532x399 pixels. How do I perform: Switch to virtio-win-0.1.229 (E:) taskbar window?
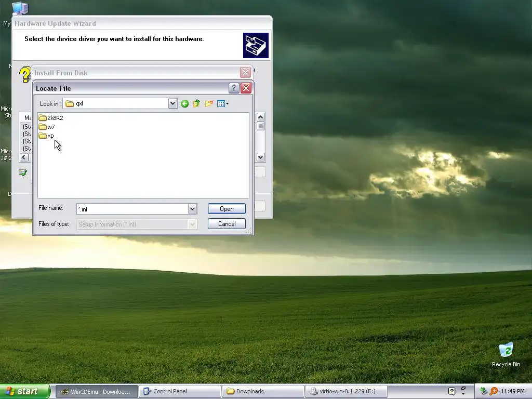(346, 392)
